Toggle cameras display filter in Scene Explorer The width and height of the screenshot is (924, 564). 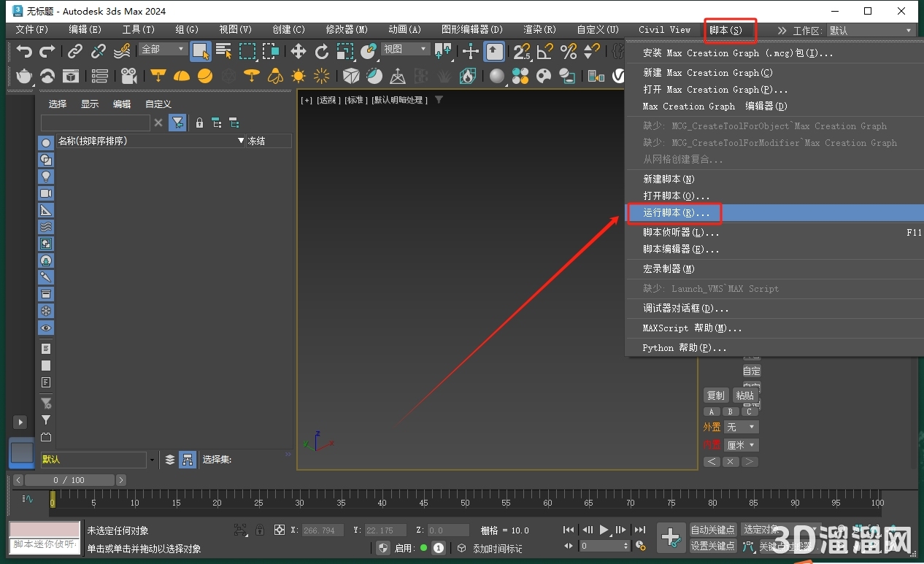(46, 193)
